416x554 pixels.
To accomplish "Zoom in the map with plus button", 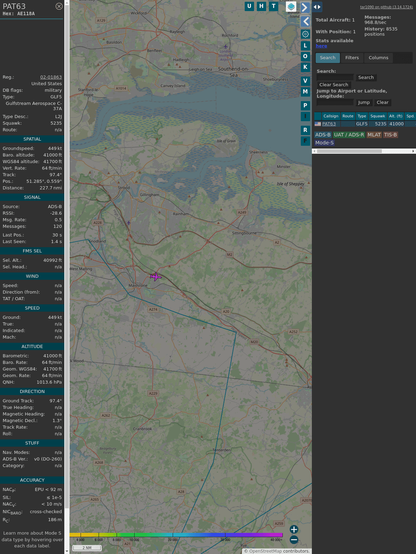I will (294, 529).
